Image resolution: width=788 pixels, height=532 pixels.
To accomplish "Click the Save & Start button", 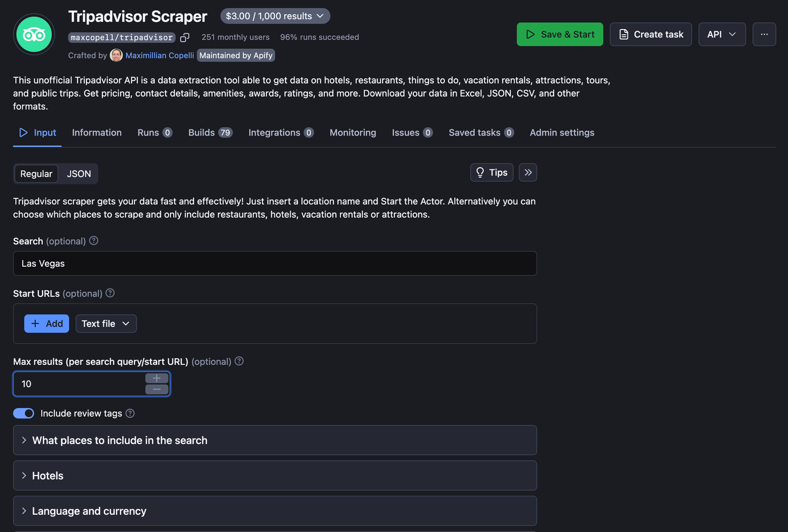I will coord(559,34).
